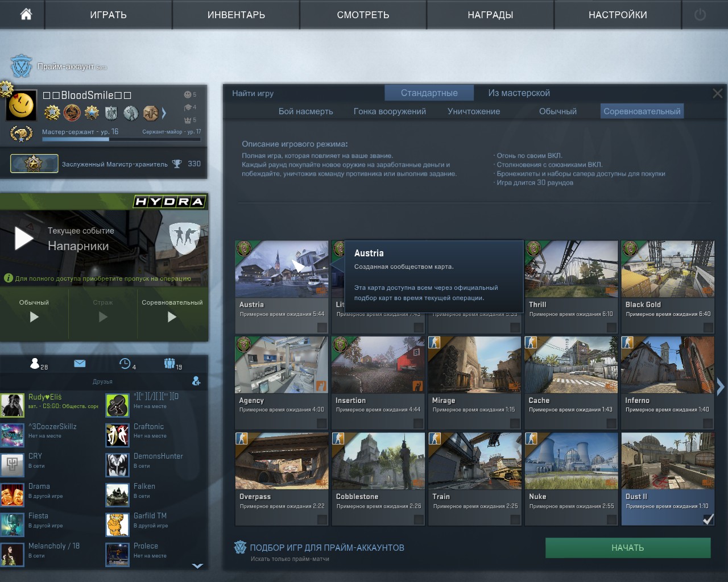
Task: Tick the Austria map checkbox
Action: [322, 327]
